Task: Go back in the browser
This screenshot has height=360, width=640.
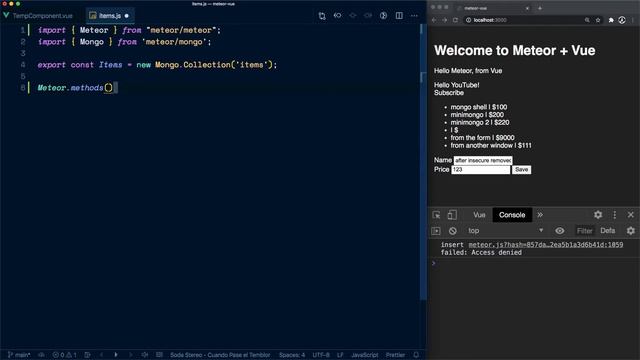Action: (434, 20)
